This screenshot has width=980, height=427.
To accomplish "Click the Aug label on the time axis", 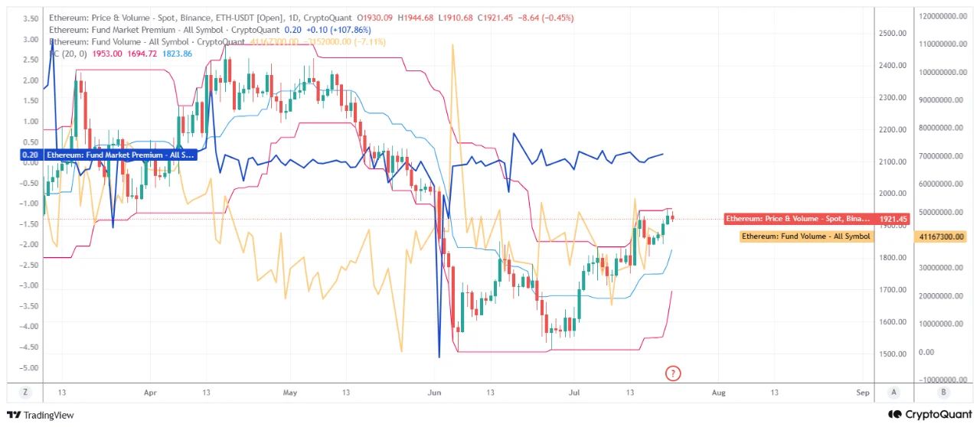I will click(x=717, y=393).
